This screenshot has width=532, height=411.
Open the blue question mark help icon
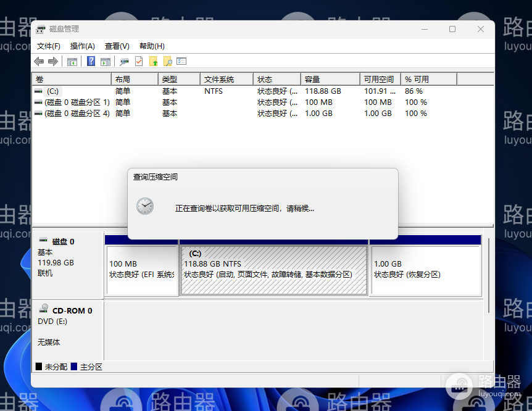[91, 61]
